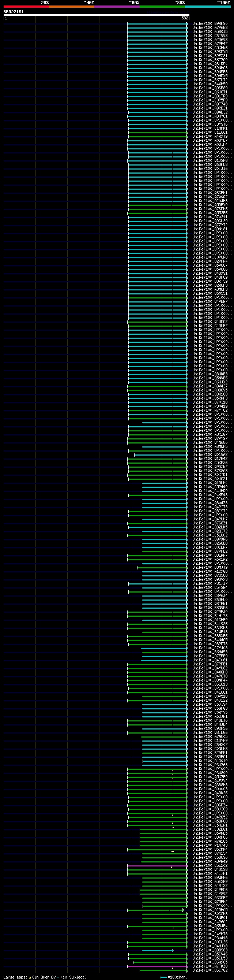Select hit label UniRef100_B9PXR6

coord(210,539)
